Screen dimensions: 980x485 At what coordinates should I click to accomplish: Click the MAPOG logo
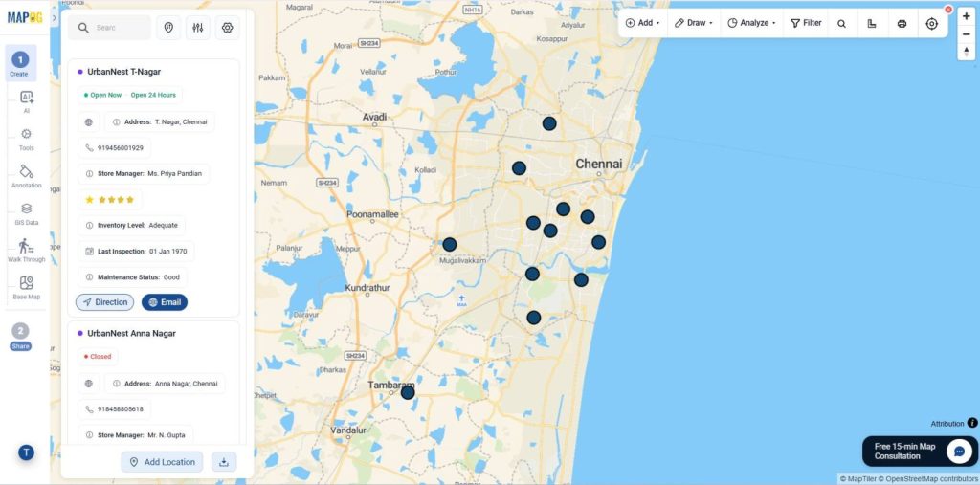[x=25, y=17]
